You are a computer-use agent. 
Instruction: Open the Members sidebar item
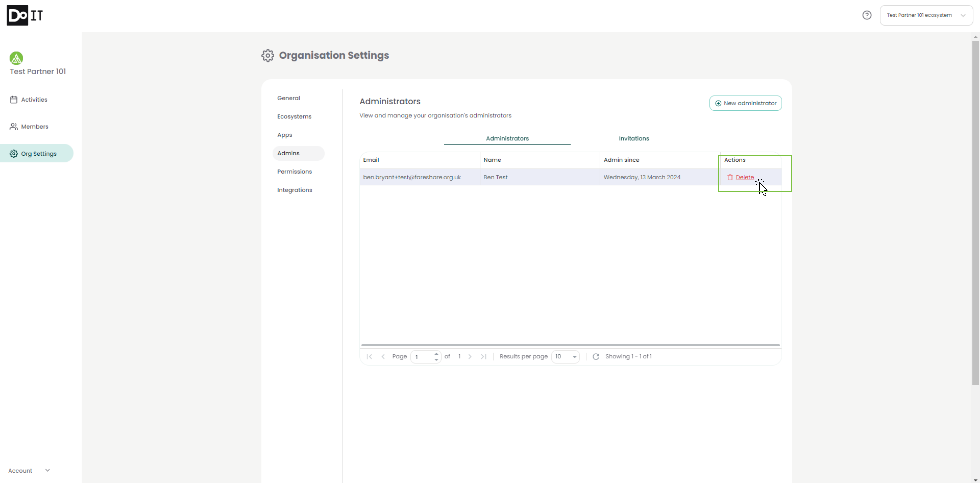[x=34, y=127]
